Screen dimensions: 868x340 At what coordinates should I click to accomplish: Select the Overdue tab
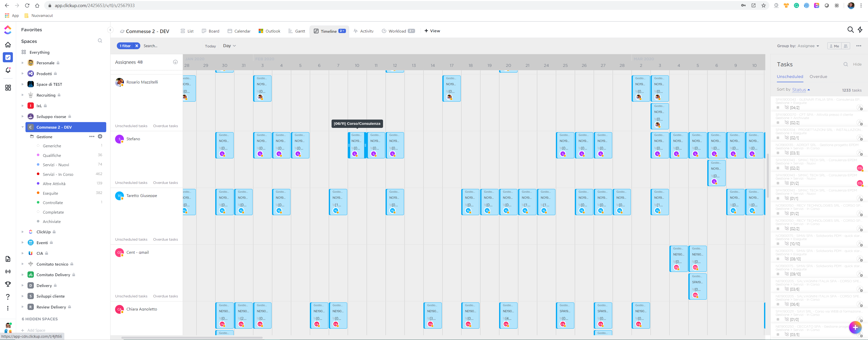[x=818, y=76]
